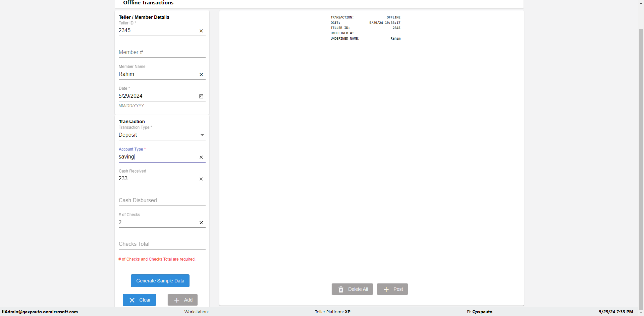Click the scrollbar down arrow
The image size is (644, 316).
pos(641,313)
